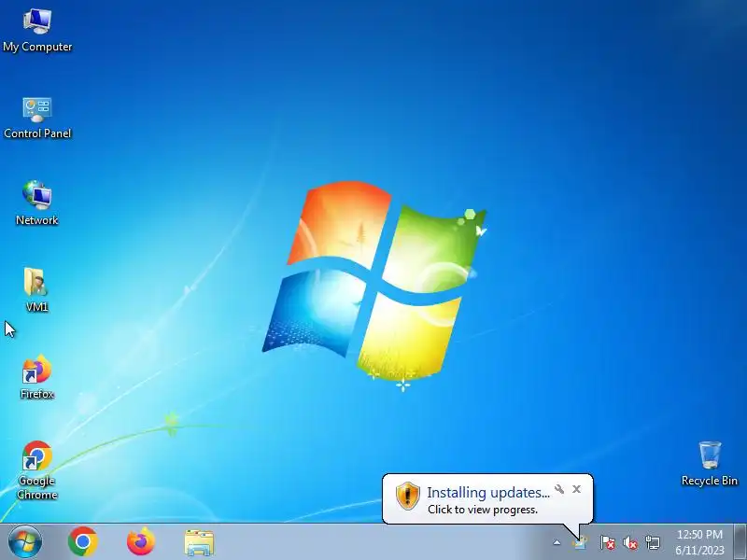Launch Chrome from the taskbar
The width and height of the screenshot is (747, 560).
point(83,542)
